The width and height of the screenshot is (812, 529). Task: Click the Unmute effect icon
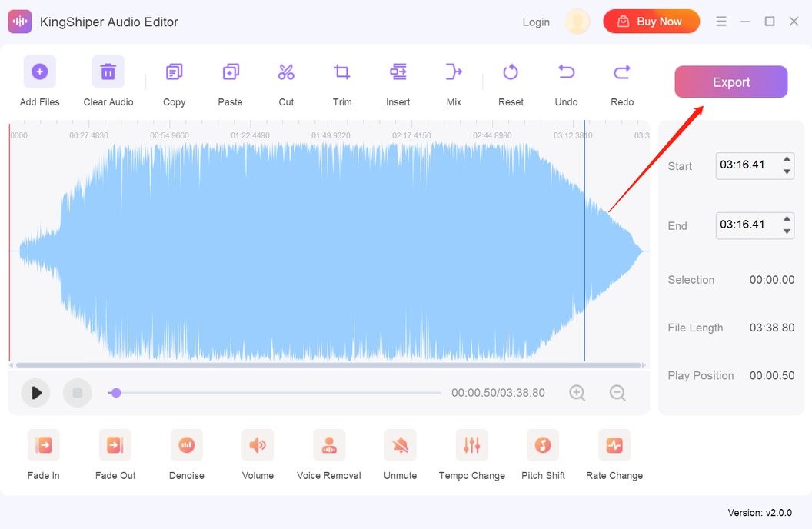pyautogui.click(x=401, y=445)
